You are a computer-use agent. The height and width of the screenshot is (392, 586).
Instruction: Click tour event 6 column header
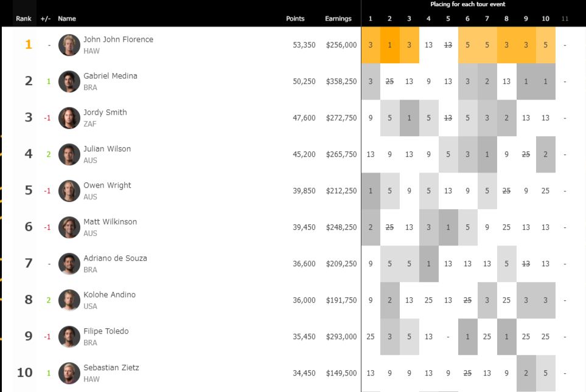tap(468, 19)
